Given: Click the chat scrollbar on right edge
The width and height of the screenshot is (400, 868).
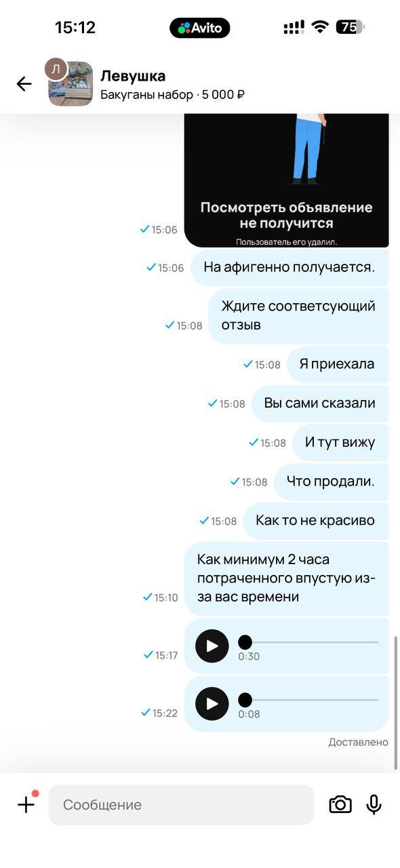Looking at the screenshot, I should [396, 702].
